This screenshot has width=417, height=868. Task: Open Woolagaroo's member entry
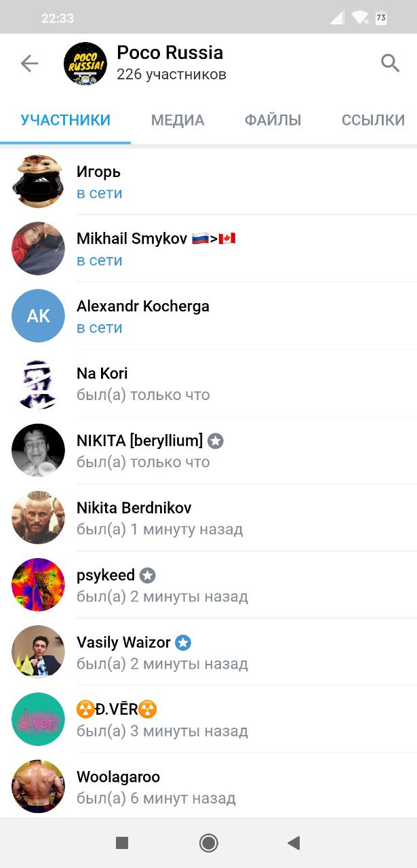(208, 787)
